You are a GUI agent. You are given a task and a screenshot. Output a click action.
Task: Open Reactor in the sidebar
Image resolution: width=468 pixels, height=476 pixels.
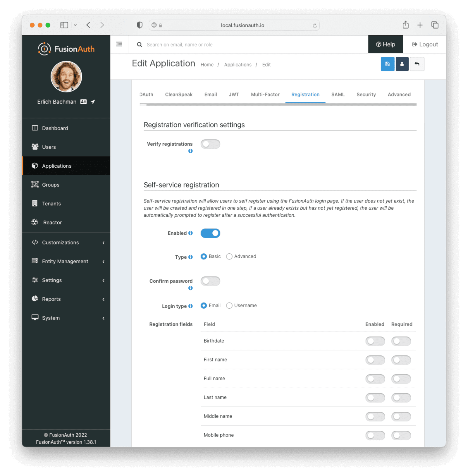tap(66, 222)
